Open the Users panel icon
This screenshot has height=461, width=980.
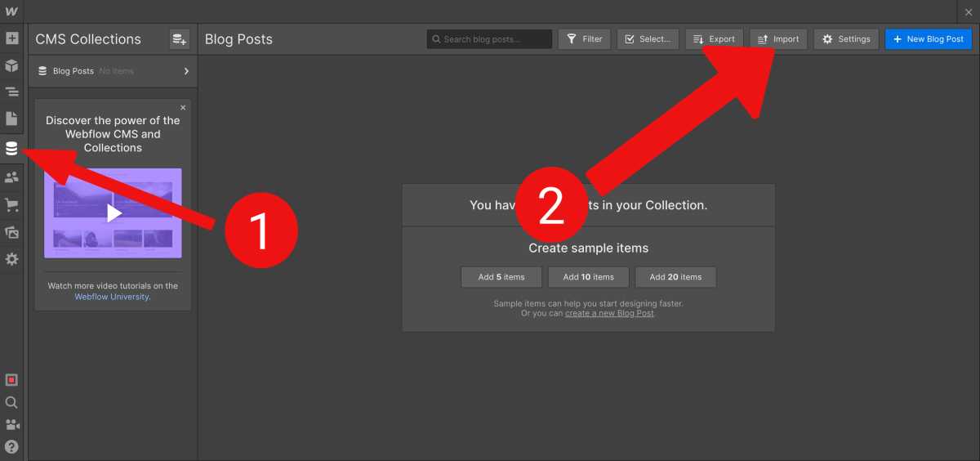pyautogui.click(x=11, y=177)
